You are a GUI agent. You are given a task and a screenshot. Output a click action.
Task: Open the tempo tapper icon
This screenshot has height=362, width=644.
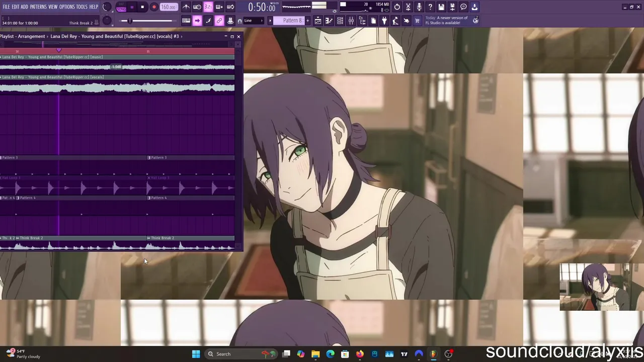pos(395,21)
